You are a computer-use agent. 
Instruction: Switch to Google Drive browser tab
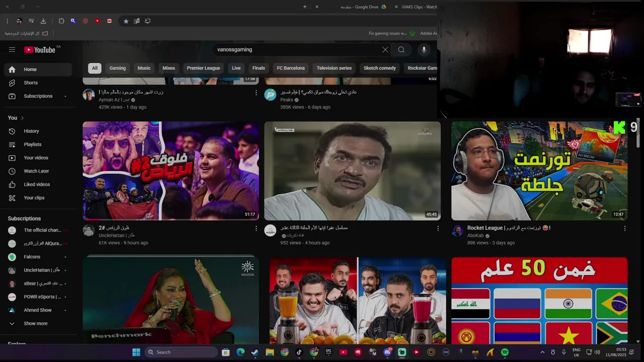[363, 7]
